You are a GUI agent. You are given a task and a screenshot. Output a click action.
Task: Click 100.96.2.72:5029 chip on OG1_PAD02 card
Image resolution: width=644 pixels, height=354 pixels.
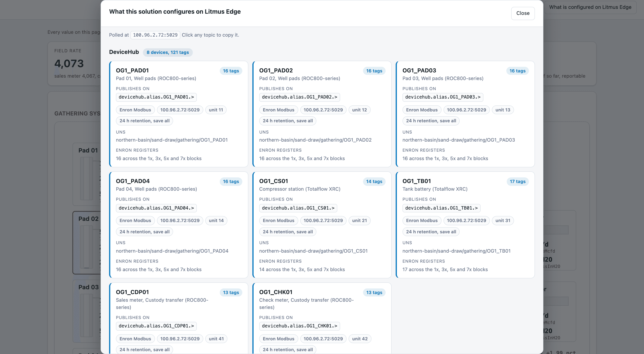point(323,110)
